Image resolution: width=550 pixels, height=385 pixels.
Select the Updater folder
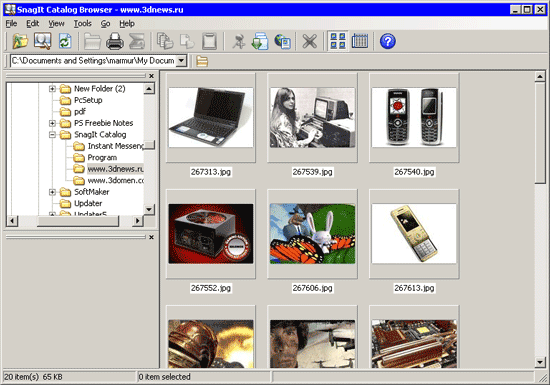(x=88, y=203)
